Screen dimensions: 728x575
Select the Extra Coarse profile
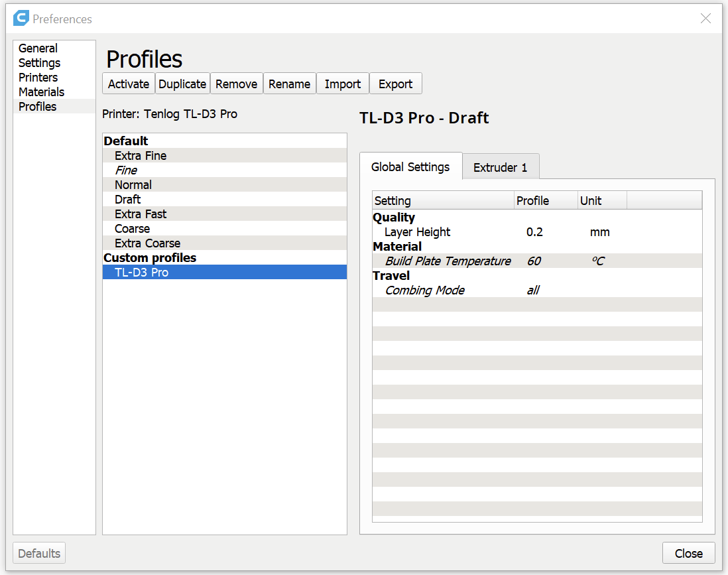pyautogui.click(x=225, y=243)
